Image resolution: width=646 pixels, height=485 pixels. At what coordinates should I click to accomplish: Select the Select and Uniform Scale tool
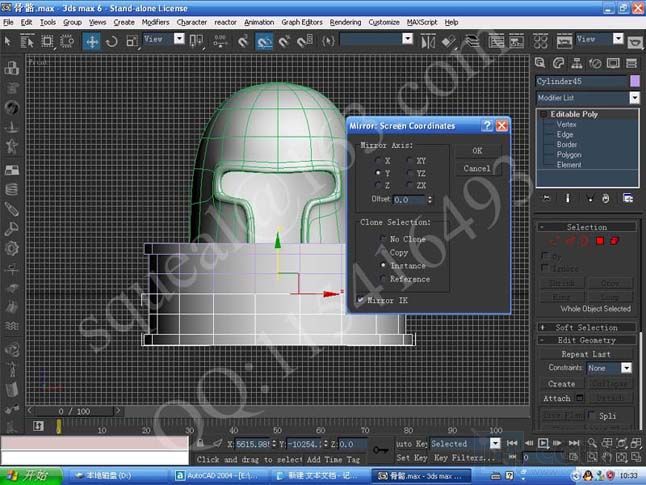click(x=132, y=42)
